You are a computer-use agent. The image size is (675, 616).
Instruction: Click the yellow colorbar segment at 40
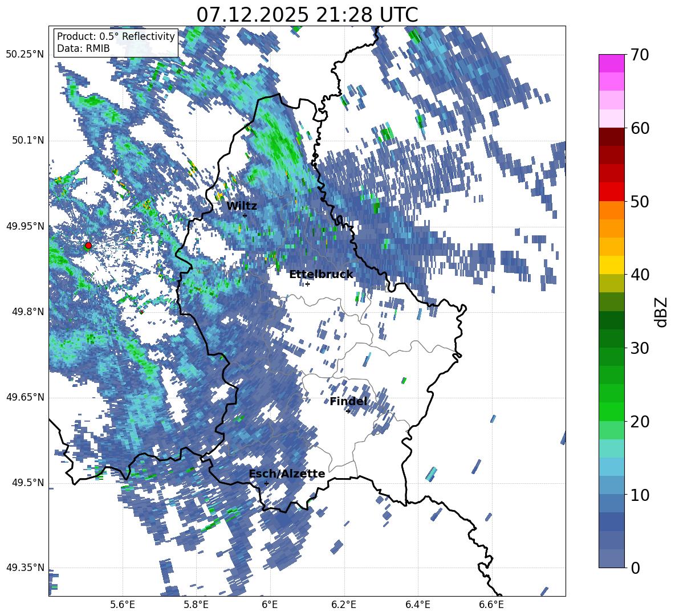[611, 265]
